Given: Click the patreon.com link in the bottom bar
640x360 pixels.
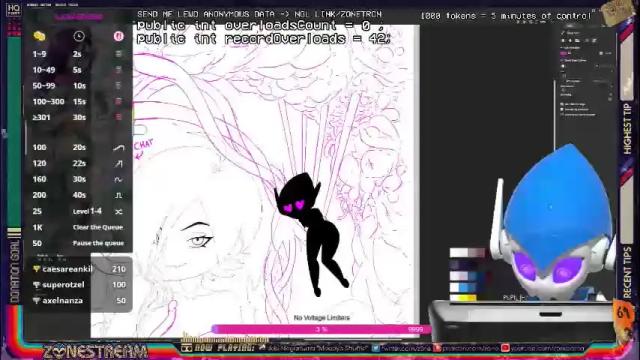Looking at the screenshot, I should coord(471,348).
